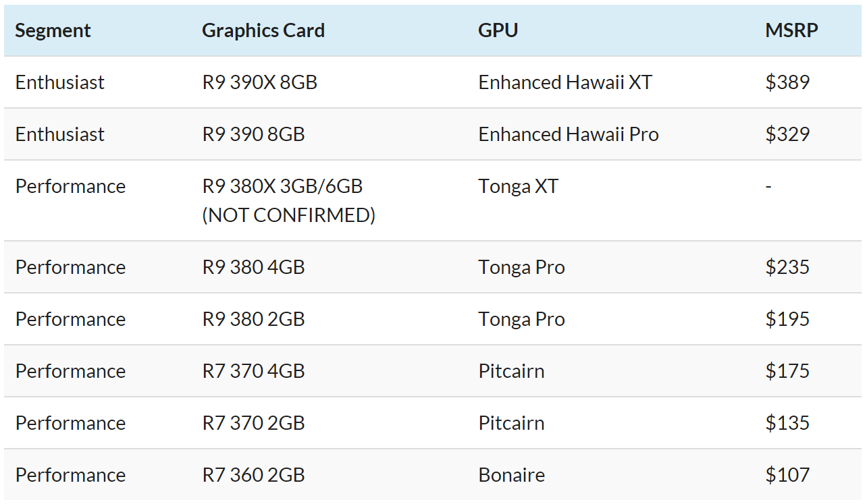Click the $135 price cell
The image size is (867, 504).
pos(787,423)
